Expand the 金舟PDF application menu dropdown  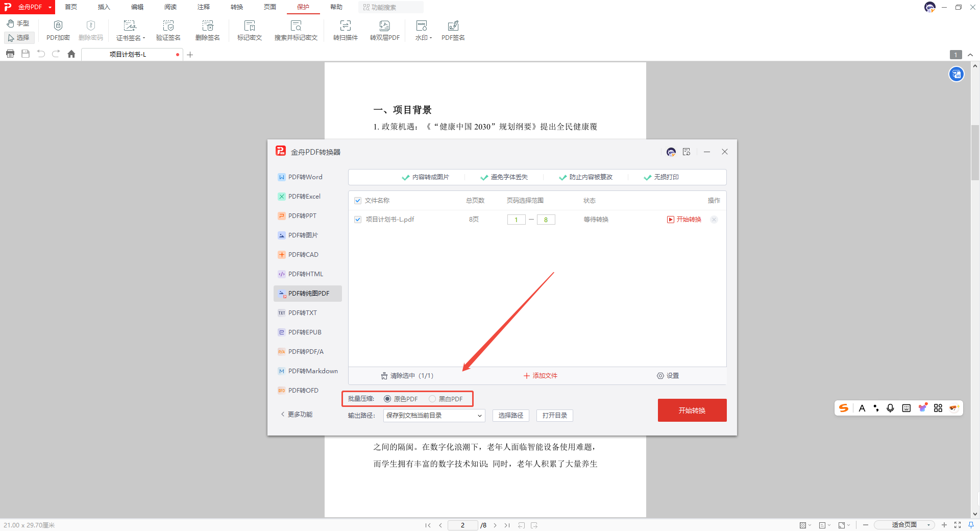click(50, 7)
